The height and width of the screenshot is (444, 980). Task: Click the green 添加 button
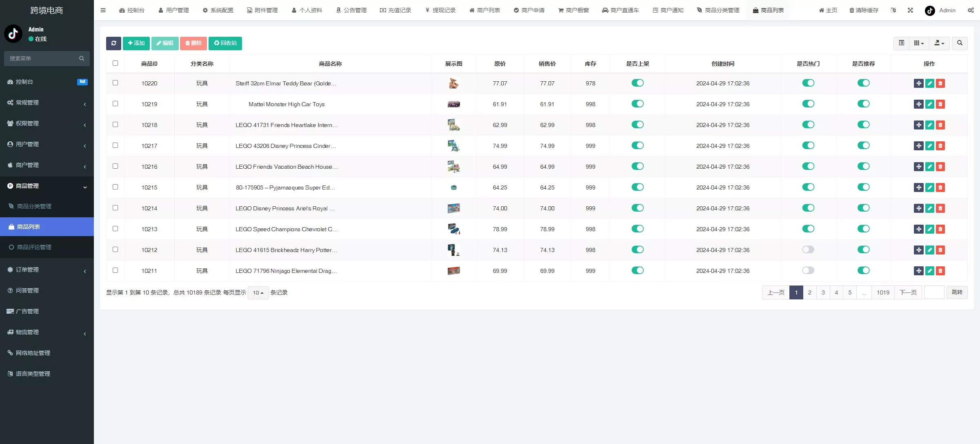136,43
